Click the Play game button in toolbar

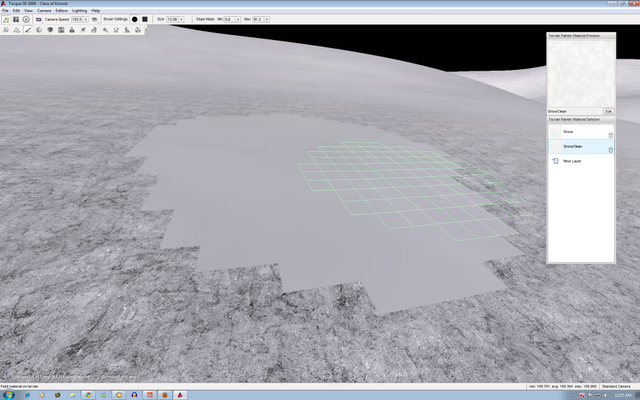(x=26, y=19)
